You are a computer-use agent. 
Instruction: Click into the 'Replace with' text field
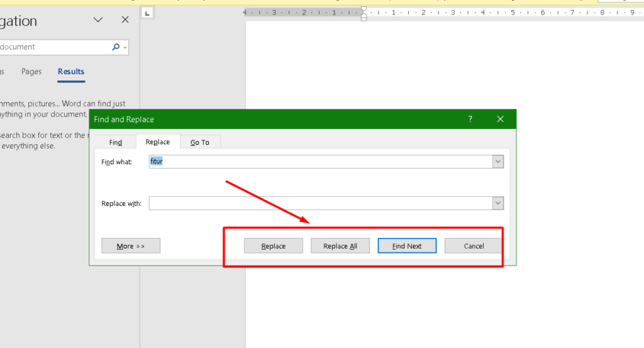coord(321,203)
